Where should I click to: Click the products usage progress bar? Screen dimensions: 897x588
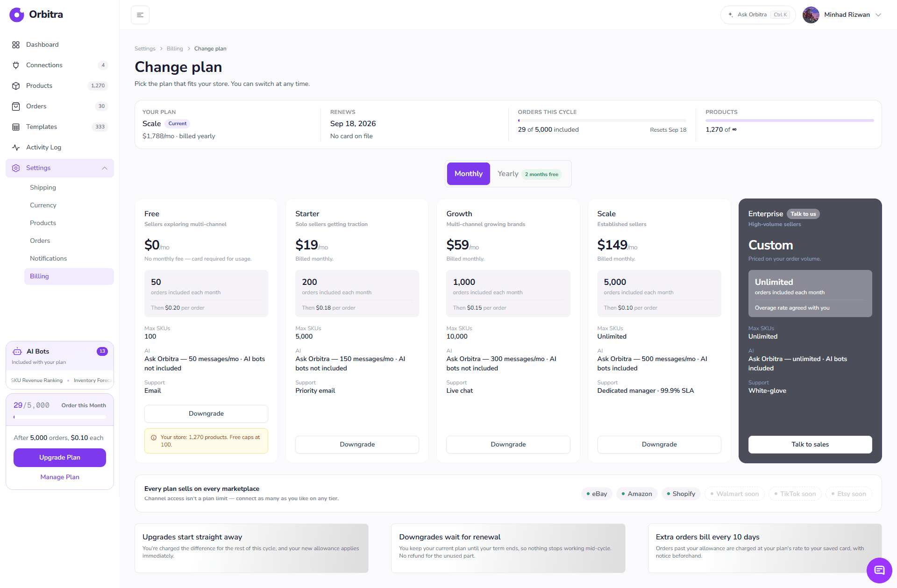pos(790,120)
